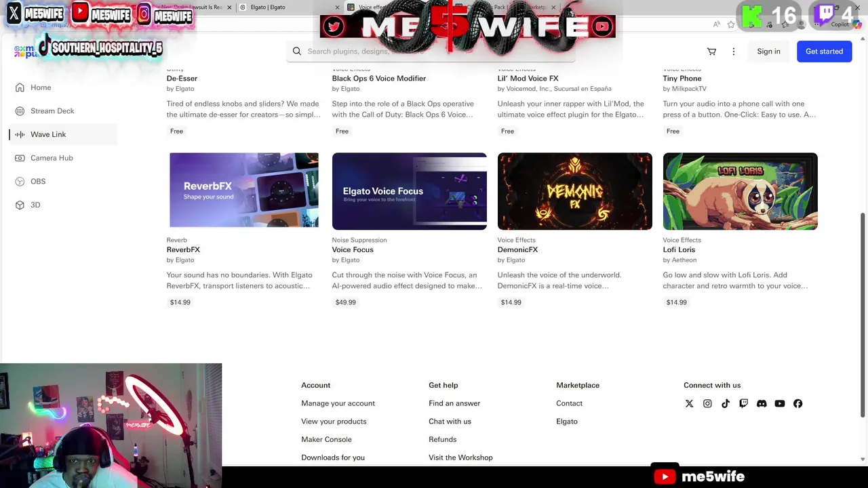Open the Lofi Loris thumbnail
Viewport: 868px width, 488px height.
(740, 191)
